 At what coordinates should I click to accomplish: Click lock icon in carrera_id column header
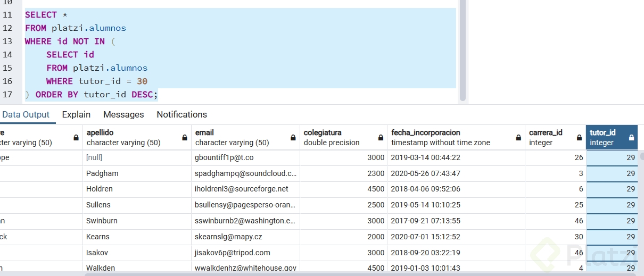580,138
